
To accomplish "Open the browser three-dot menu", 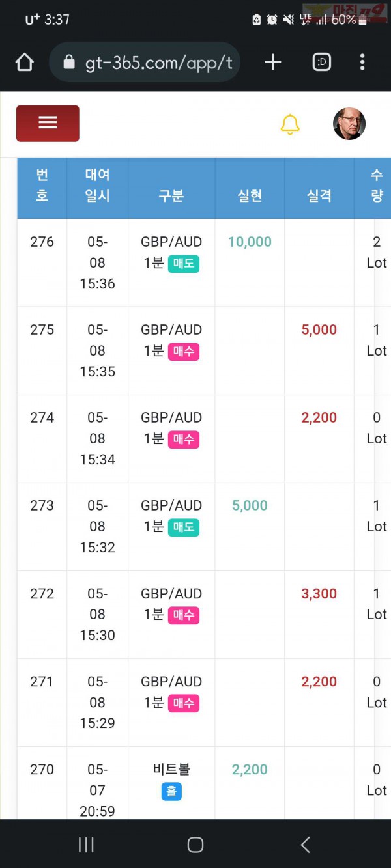I will point(362,62).
